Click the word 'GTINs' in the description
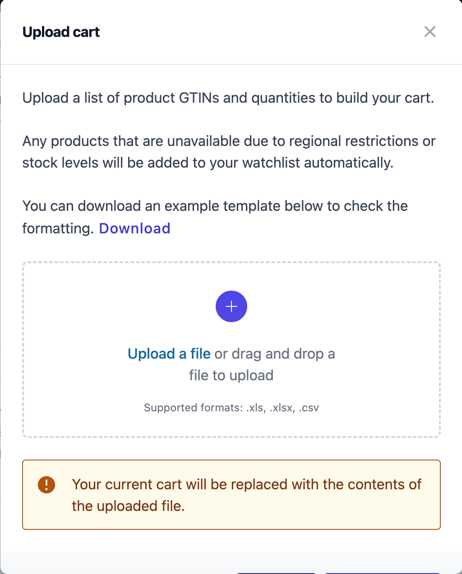Screen dimensions: 462x574 (199, 98)
